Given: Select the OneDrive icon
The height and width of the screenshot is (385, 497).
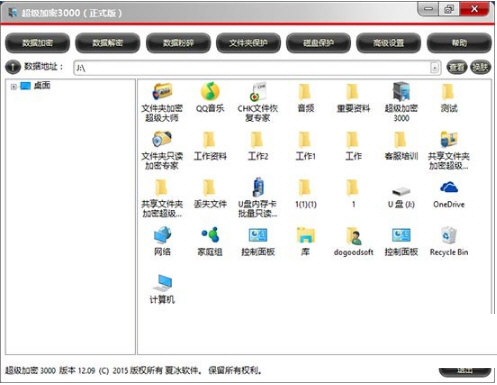Looking at the screenshot, I should pyautogui.click(x=449, y=194).
